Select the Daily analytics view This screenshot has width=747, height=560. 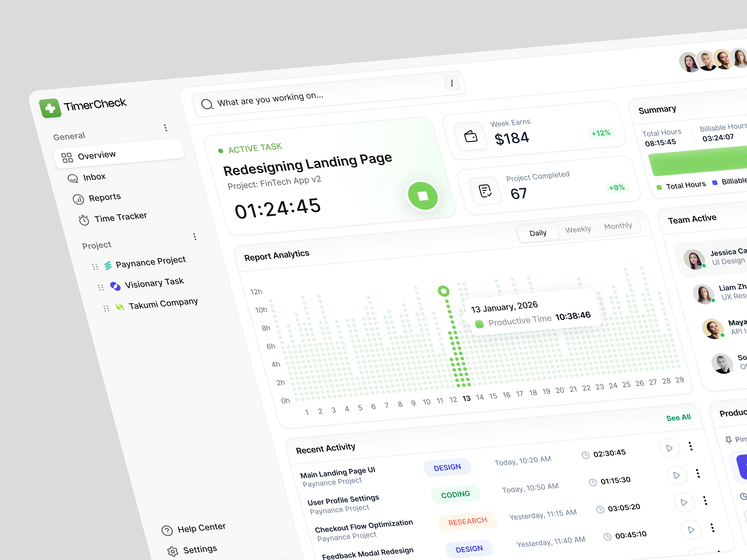click(x=538, y=233)
